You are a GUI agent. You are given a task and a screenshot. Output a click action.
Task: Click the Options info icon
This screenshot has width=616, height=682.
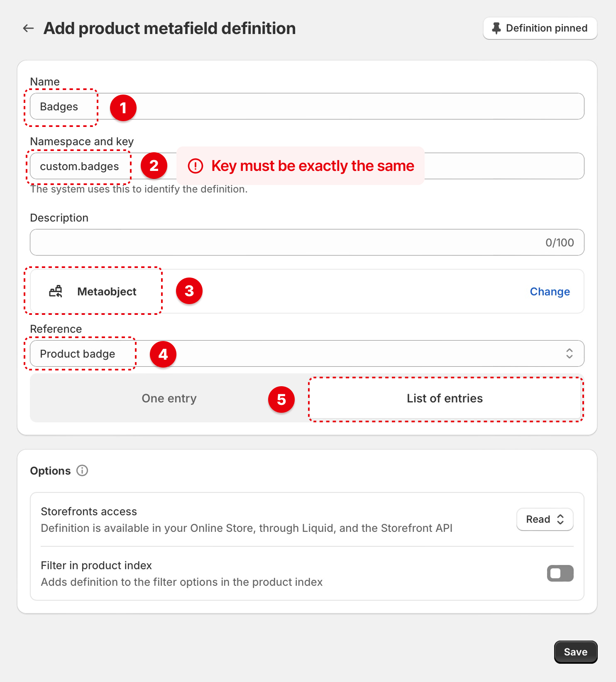pos(82,471)
